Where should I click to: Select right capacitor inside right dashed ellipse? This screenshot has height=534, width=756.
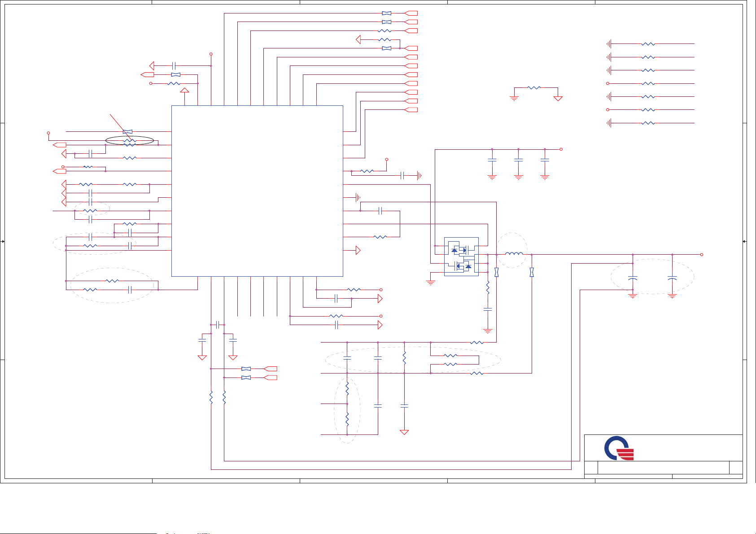pyautogui.click(x=672, y=278)
